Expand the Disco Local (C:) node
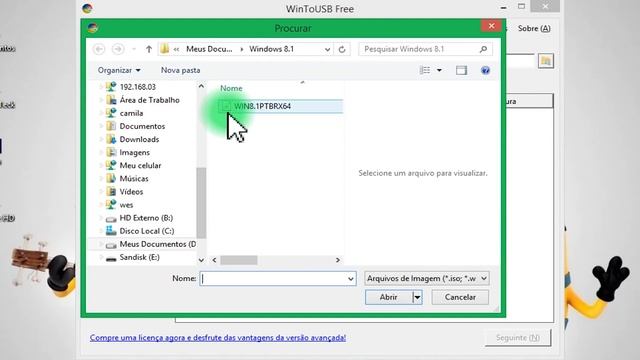 pos(101,231)
